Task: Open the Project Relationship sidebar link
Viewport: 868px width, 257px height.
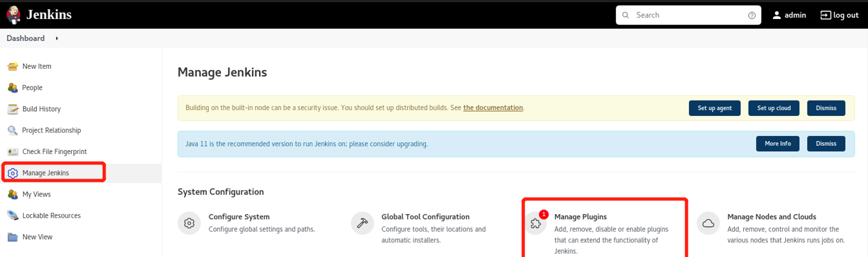Action: tap(52, 130)
